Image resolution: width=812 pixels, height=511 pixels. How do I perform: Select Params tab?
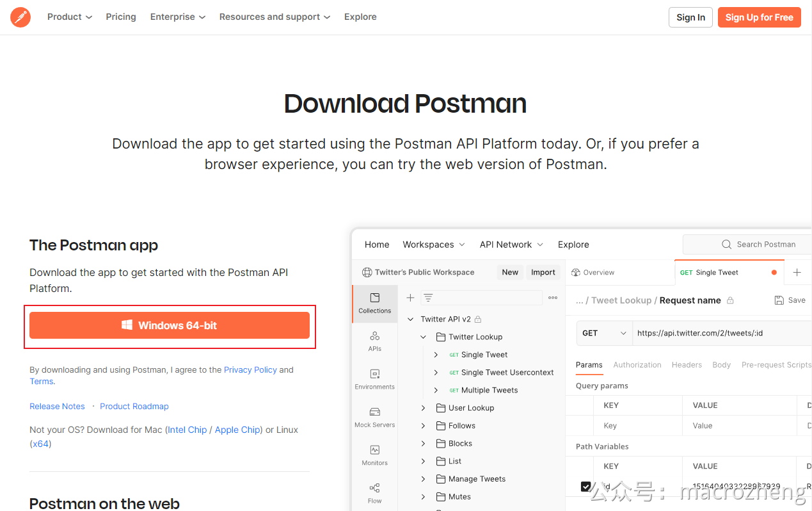point(589,364)
